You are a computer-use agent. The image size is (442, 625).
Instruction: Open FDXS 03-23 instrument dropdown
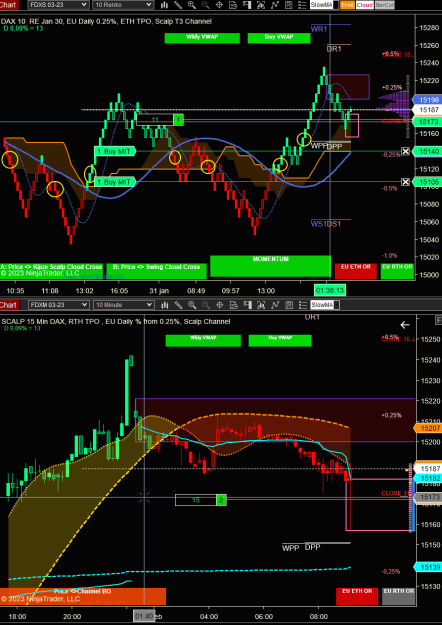click(x=58, y=5)
